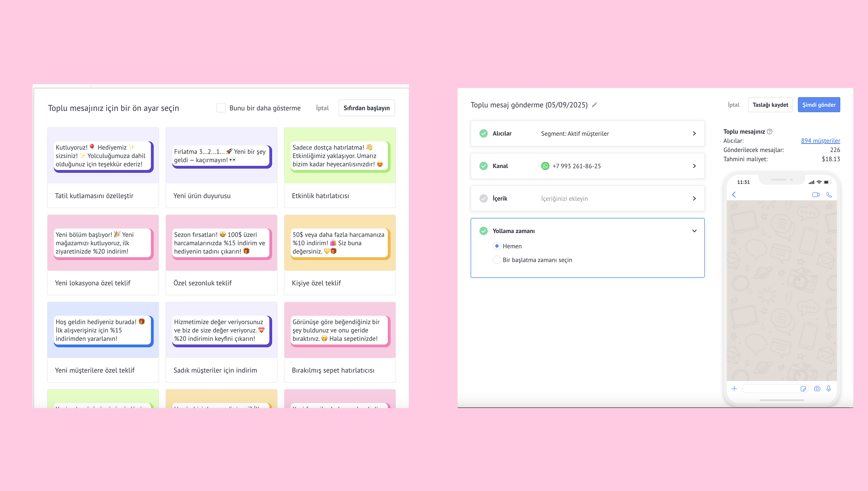This screenshot has height=491, width=868.
Task: Open the '894 müşteriler' link
Action: (820, 141)
